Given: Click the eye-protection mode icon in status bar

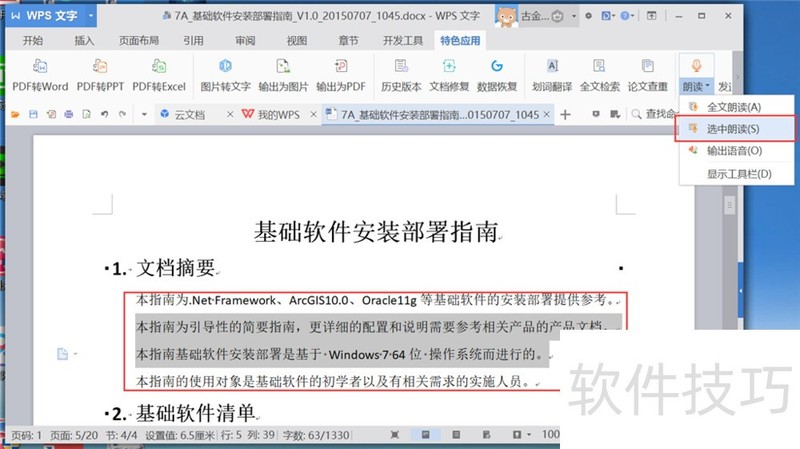Looking at the screenshot, I should (x=517, y=435).
